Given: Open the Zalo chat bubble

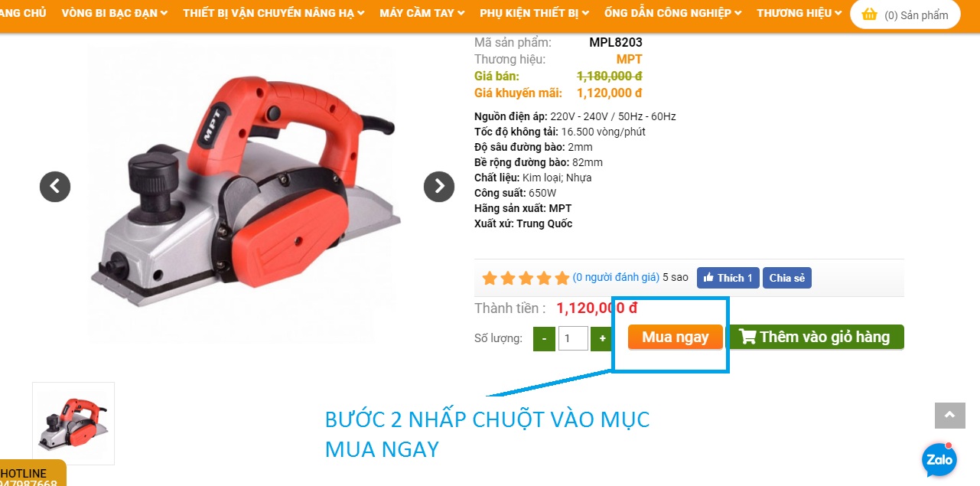Looking at the screenshot, I should [939, 460].
